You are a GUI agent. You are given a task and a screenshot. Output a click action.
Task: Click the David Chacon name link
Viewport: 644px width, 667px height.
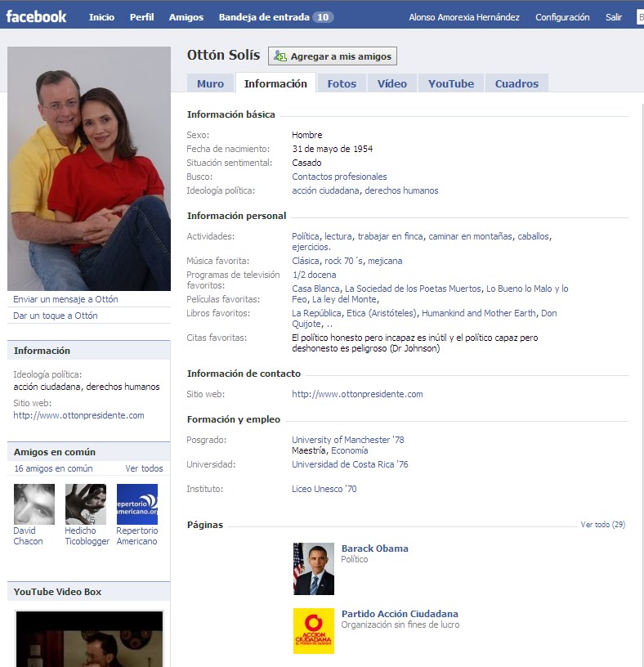tap(28, 536)
